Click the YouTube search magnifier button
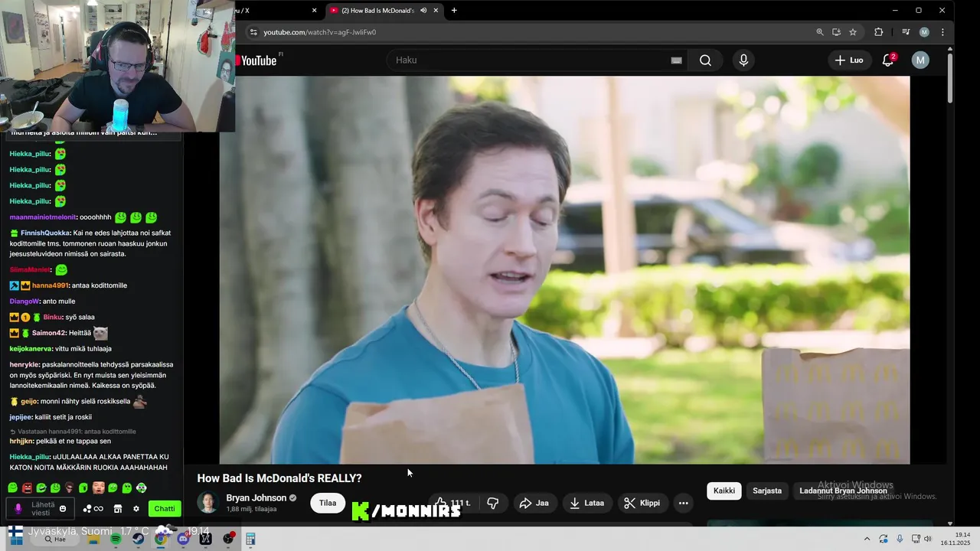The image size is (980, 551). [x=705, y=60]
